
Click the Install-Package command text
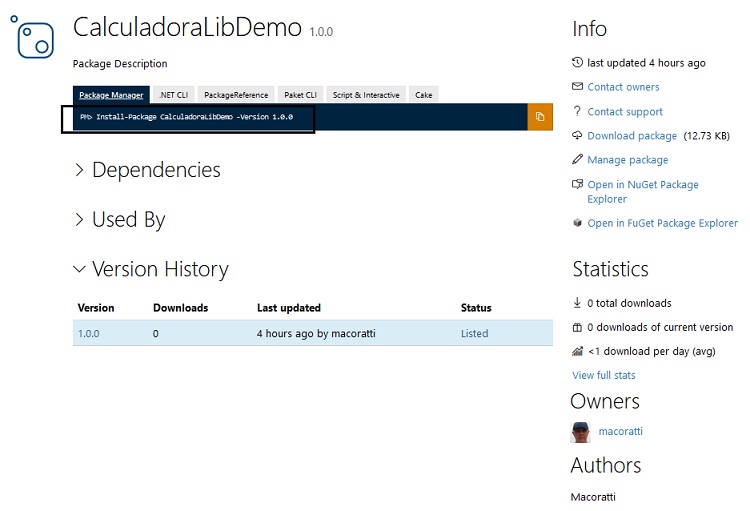[187, 117]
